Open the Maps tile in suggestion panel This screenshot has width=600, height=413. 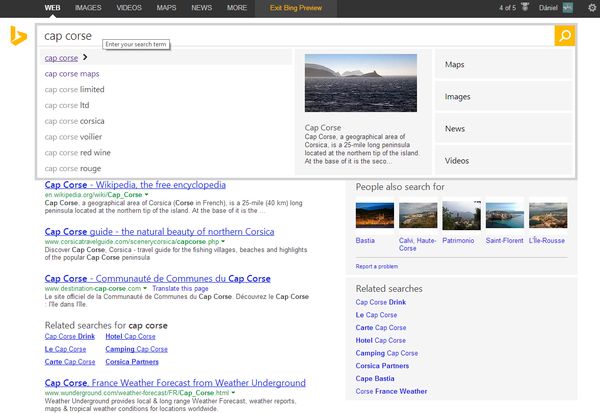(x=504, y=64)
